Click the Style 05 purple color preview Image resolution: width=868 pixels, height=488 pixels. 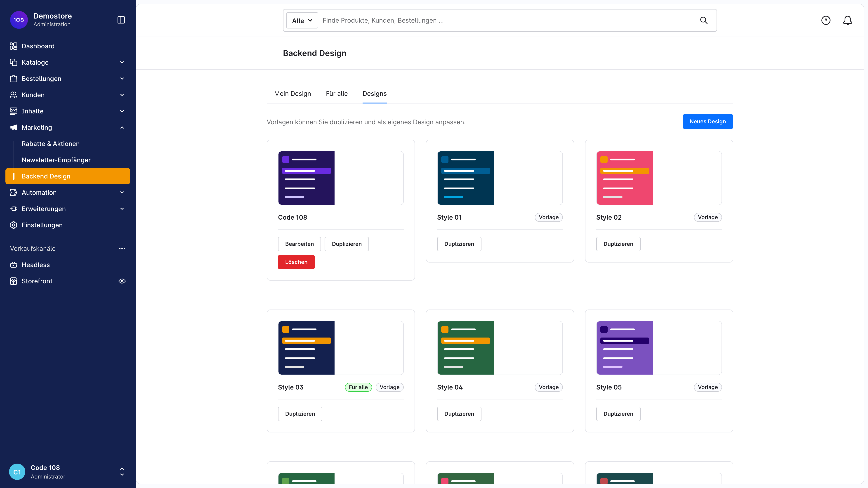pyautogui.click(x=624, y=348)
